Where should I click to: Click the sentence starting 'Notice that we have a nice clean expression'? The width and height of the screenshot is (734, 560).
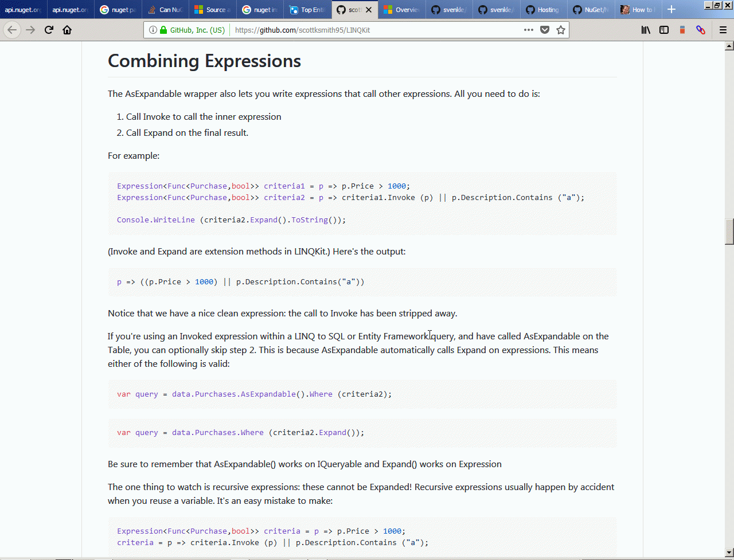point(283,313)
